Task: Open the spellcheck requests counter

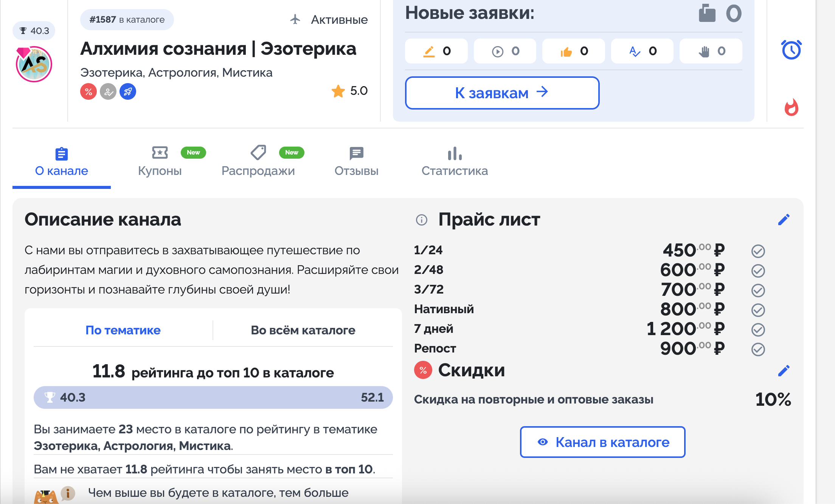Action: (642, 51)
